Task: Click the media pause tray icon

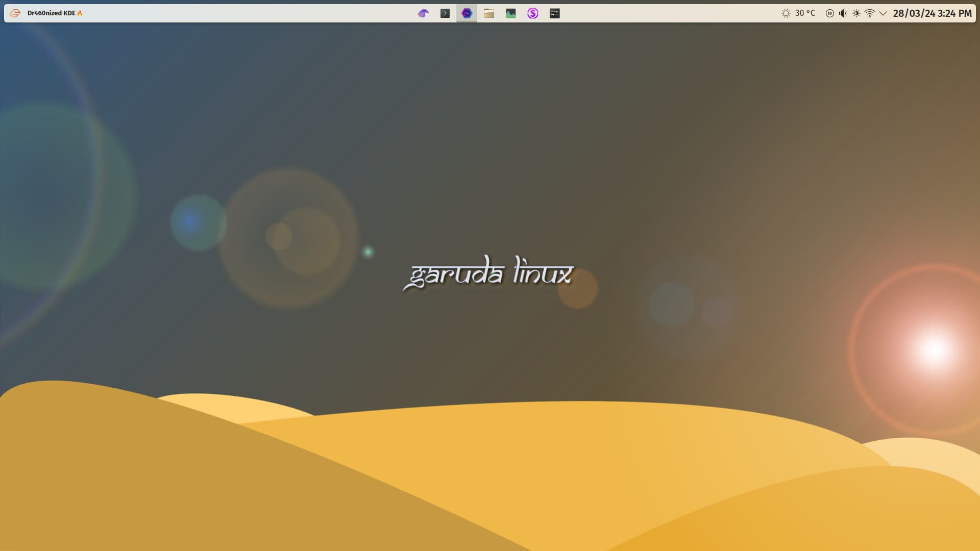Action: coord(830,13)
